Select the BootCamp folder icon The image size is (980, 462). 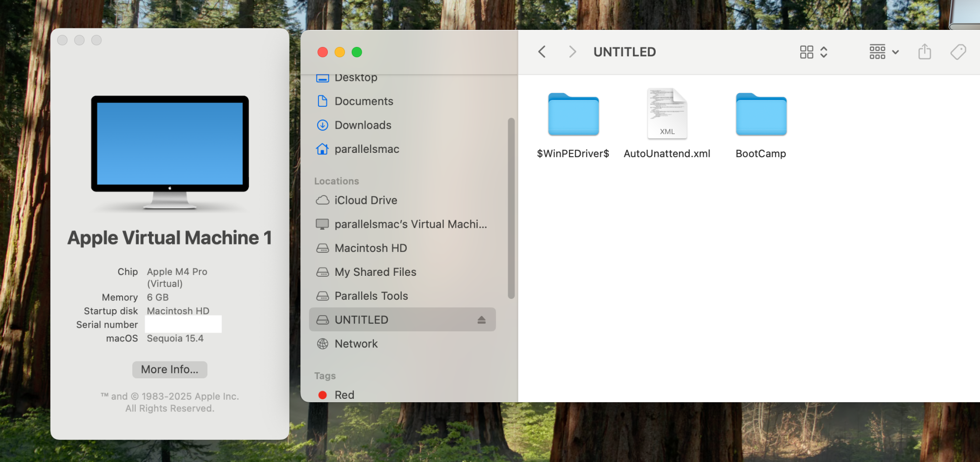click(x=761, y=114)
